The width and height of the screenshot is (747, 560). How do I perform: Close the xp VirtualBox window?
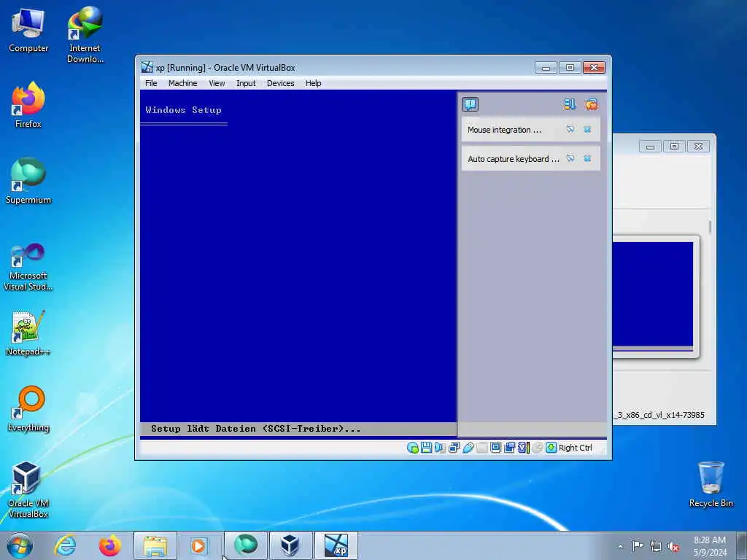pos(594,68)
